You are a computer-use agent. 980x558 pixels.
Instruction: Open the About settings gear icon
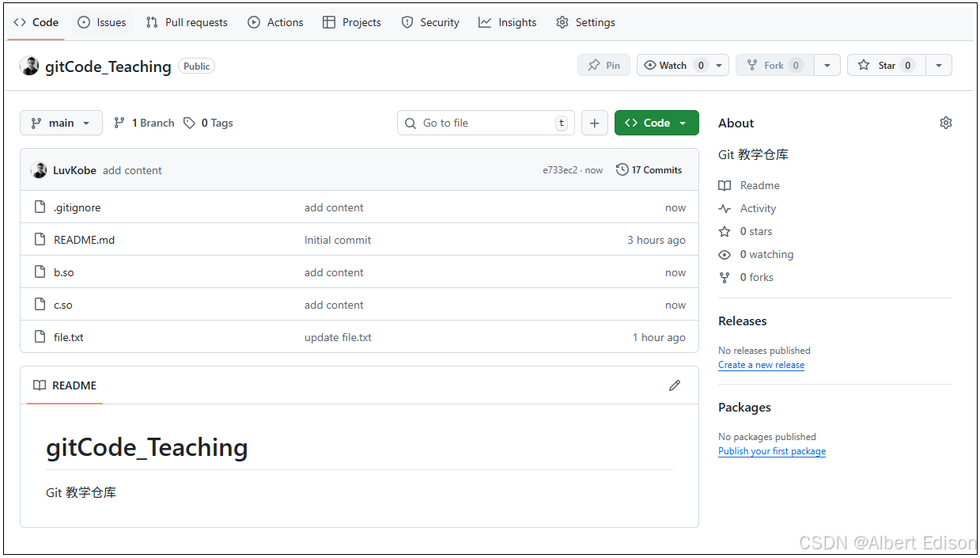click(x=946, y=123)
